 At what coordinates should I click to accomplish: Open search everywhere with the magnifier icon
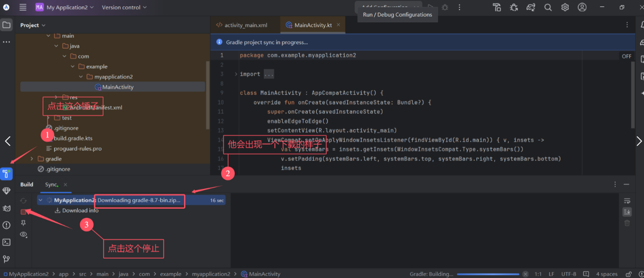tap(548, 7)
